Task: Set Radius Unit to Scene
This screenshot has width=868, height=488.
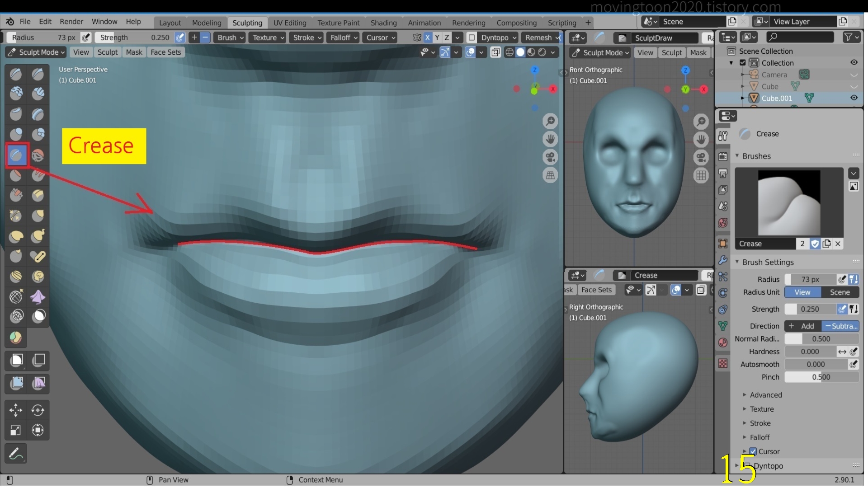Action: point(840,292)
